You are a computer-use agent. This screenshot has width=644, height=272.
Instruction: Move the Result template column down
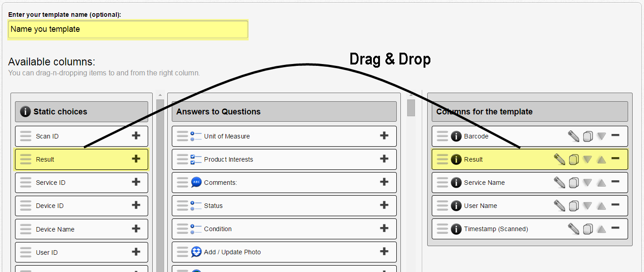point(588,159)
